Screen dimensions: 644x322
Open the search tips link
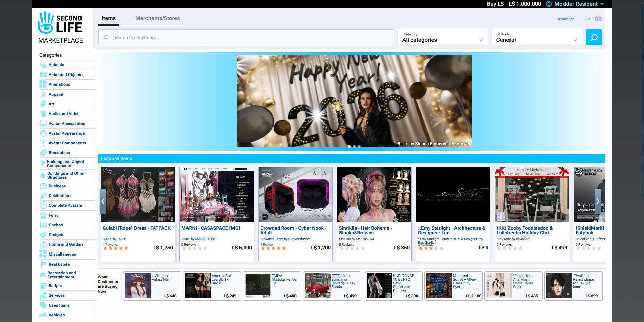point(566,19)
